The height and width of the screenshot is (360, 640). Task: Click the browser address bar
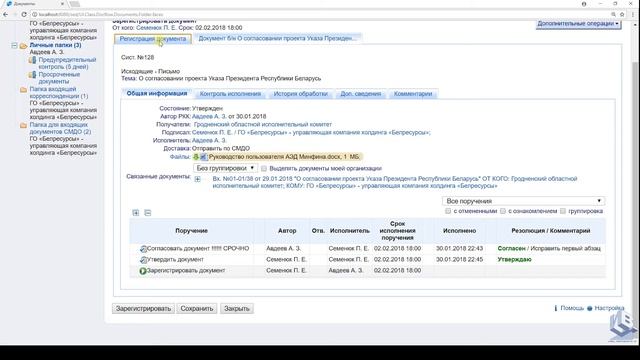point(318,14)
